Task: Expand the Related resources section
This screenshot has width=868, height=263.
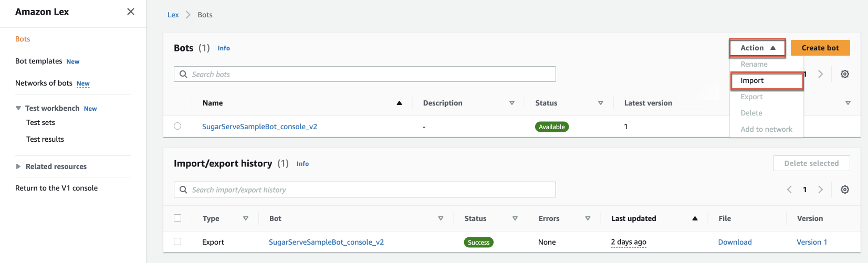Action: tap(18, 166)
